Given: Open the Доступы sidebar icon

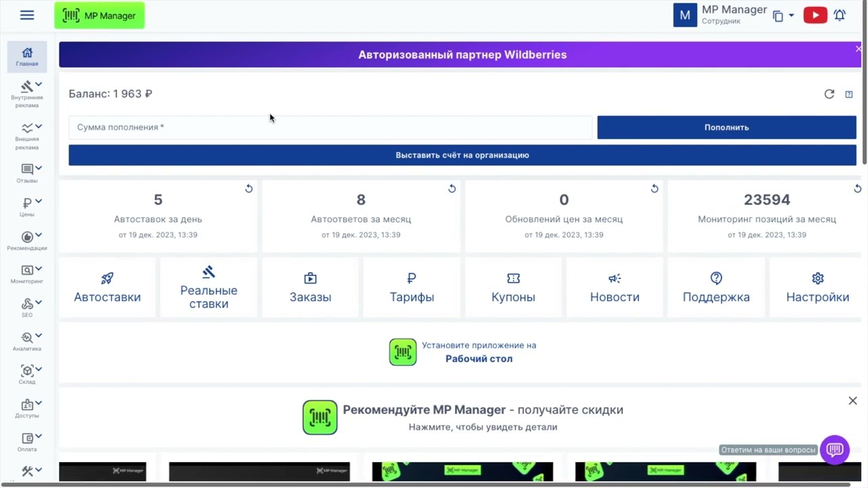Looking at the screenshot, I should tap(27, 405).
